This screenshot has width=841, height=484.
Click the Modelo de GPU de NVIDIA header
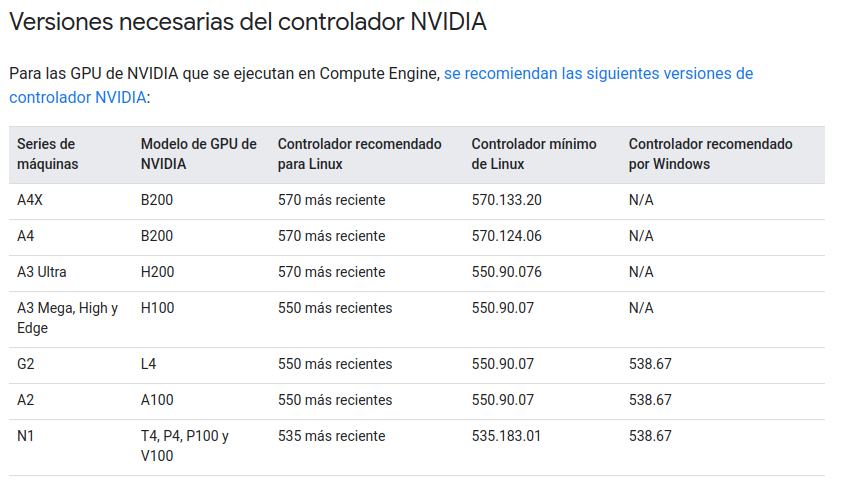198,154
